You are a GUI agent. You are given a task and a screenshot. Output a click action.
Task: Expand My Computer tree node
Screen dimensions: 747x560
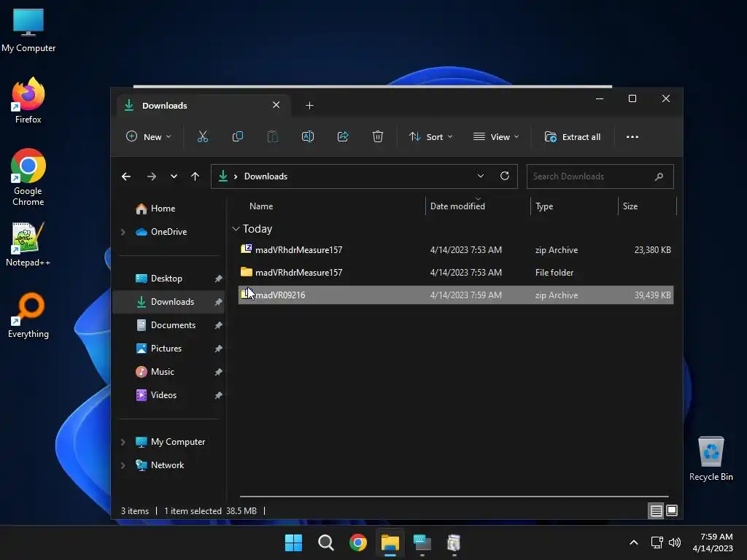tap(123, 442)
